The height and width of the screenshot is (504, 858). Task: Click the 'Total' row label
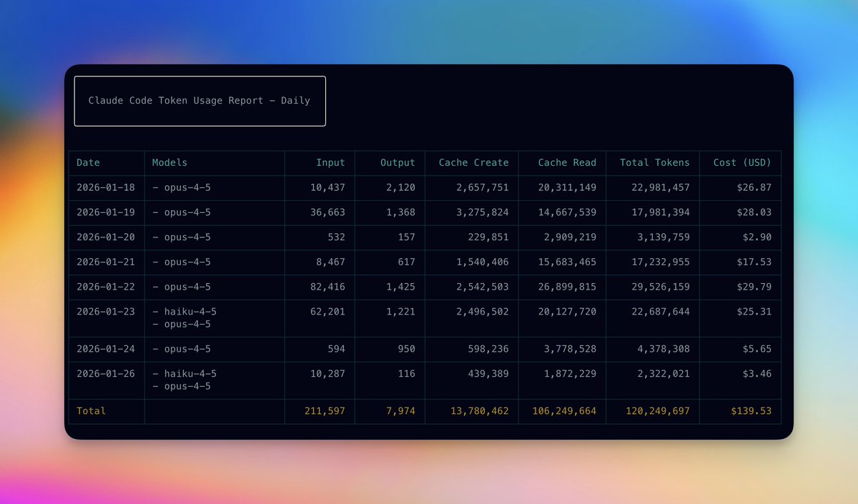92,411
